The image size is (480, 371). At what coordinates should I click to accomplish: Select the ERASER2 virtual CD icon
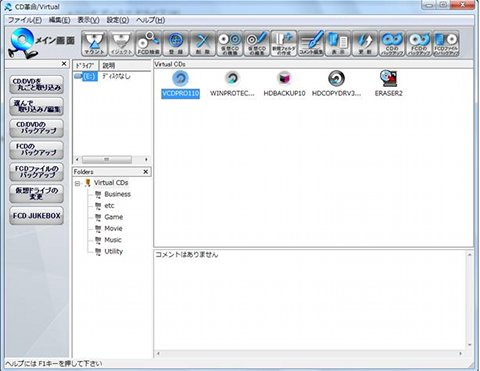click(x=388, y=84)
